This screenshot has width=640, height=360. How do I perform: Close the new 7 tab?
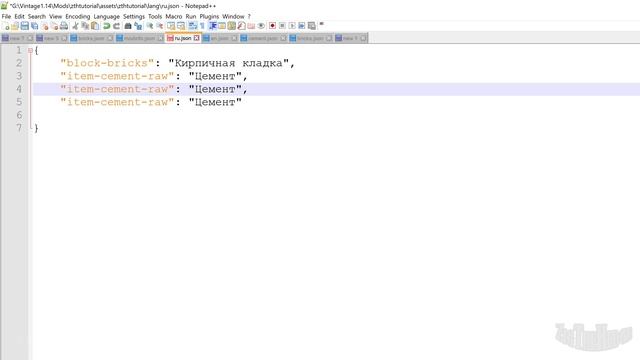(x=30, y=38)
